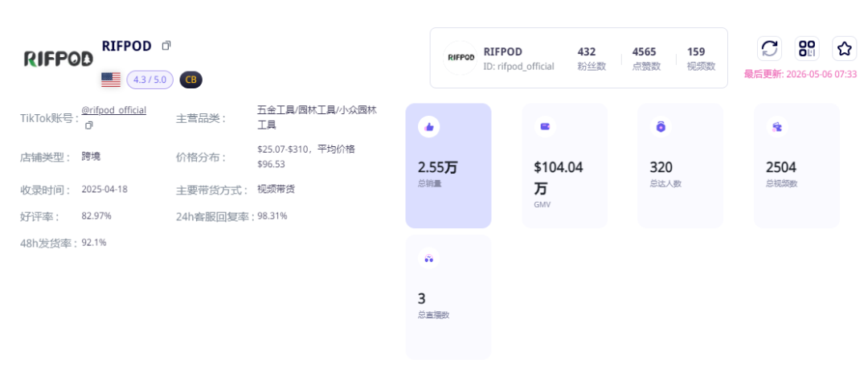This screenshot has height=377, width=868.
Task: Click the 159 视频数 video count
Action: (701, 59)
